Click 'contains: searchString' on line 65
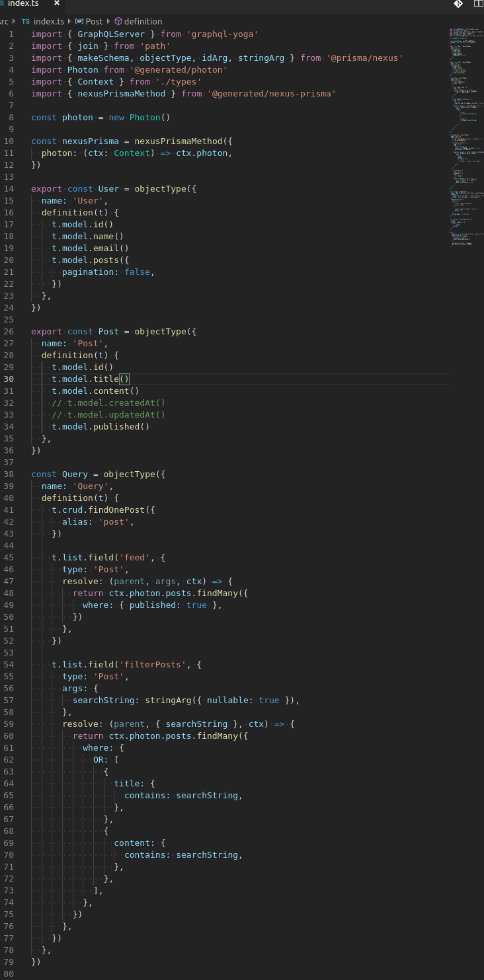The height and width of the screenshot is (980, 484). pyautogui.click(x=181, y=796)
